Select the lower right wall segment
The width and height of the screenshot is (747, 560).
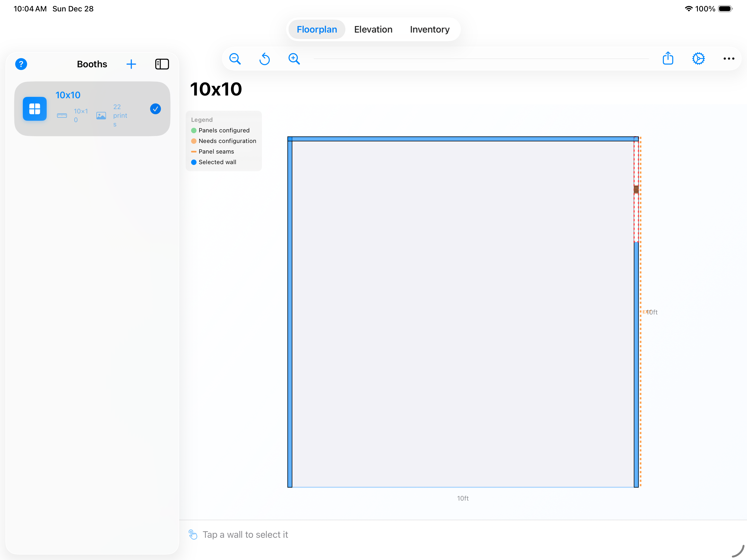[636, 365]
